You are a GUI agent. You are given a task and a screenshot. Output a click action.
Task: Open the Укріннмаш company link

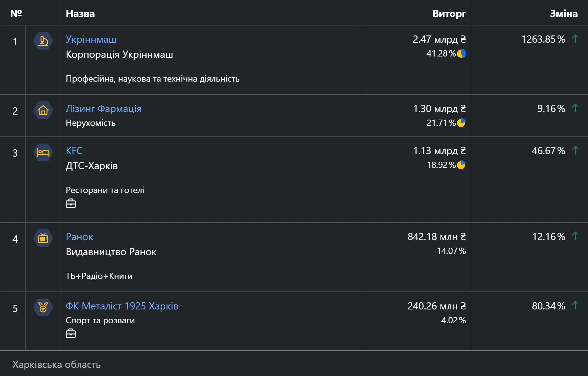(x=91, y=39)
